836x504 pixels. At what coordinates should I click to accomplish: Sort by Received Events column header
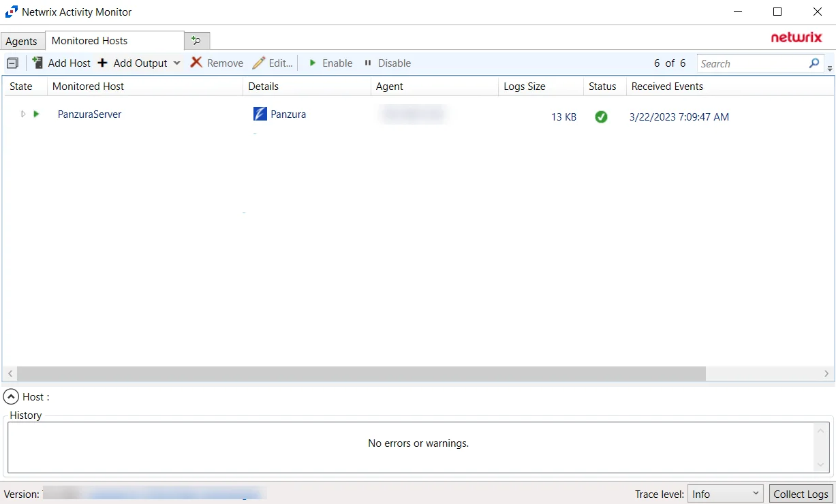730,86
